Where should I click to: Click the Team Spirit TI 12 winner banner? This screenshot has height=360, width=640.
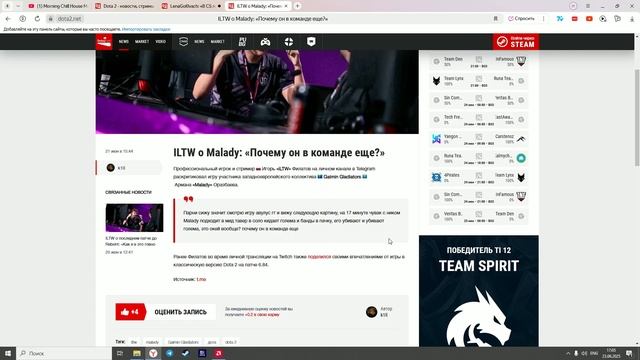tap(479, 291)
